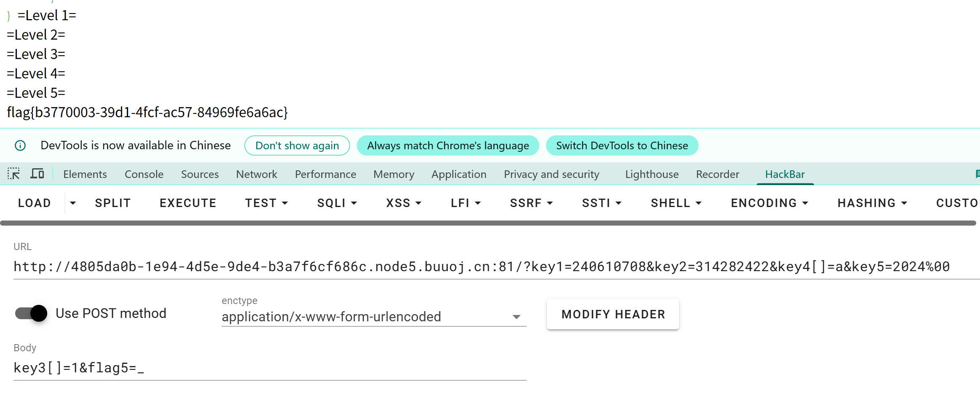Click the horizontal toolbar scrollbar

pyautogui.click(x=488, y=223)
